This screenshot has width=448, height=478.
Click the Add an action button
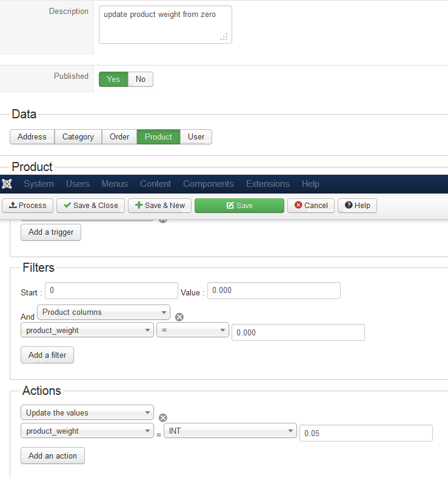click(x=53, y=456)
